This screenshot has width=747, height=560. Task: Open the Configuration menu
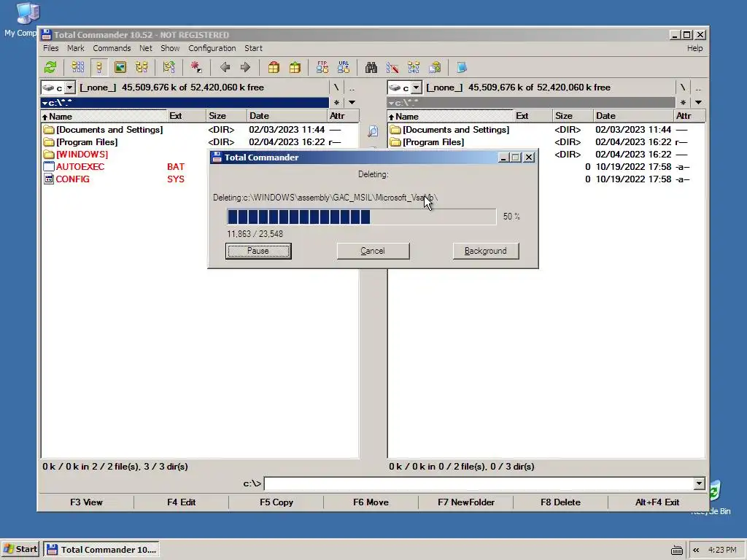212,48
